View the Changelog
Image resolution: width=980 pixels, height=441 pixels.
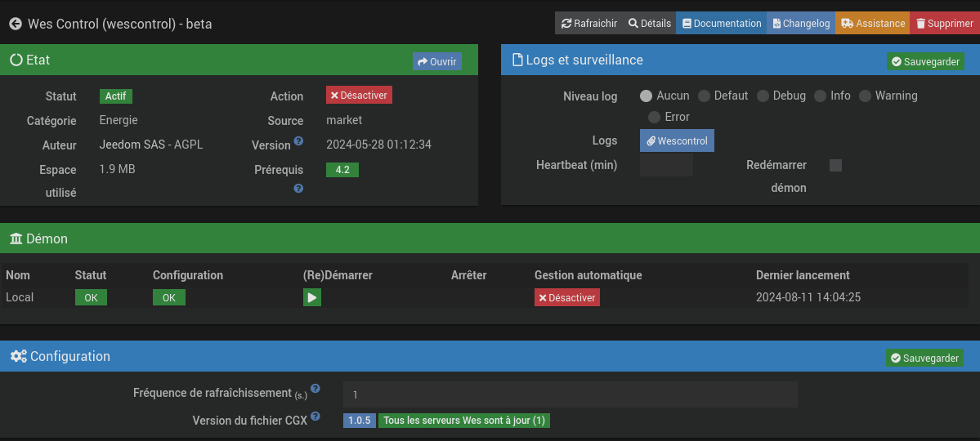(801, 24)
